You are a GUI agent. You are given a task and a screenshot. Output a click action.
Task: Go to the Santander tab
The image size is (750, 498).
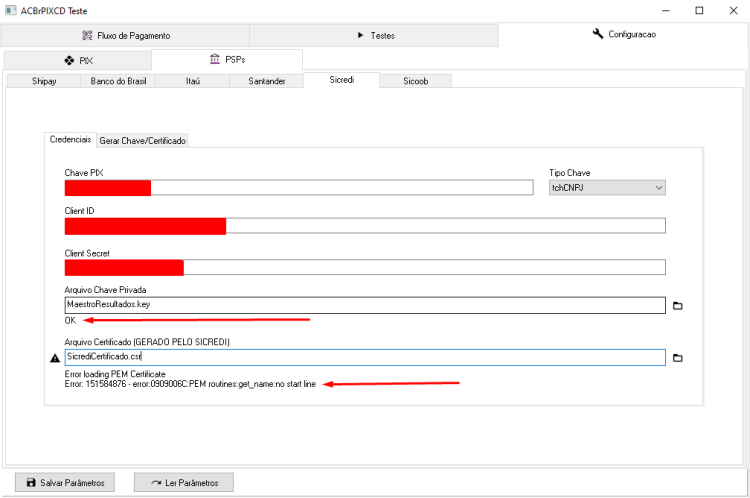click(x=266, y=81)
